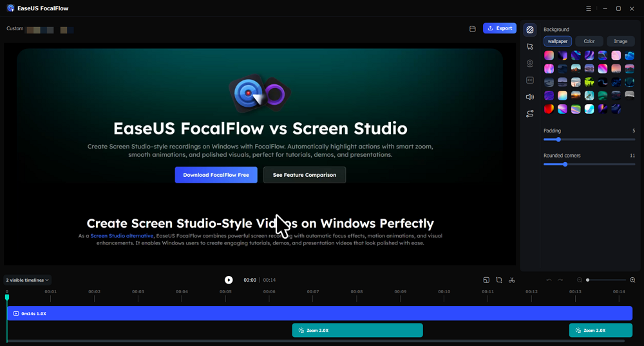Image resolution: width=644 pixels, height=346 pixels.
Task: Click the layout icon above the timeline
Action: 486,280
